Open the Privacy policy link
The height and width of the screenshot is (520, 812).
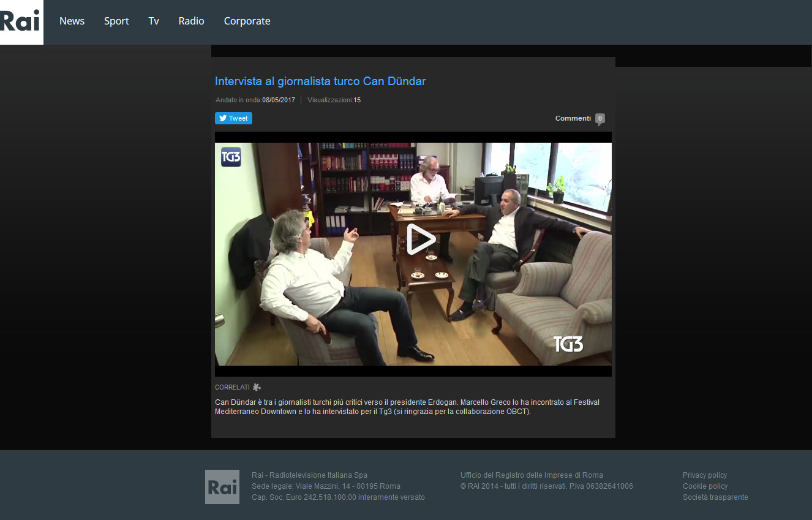[705, 475]
